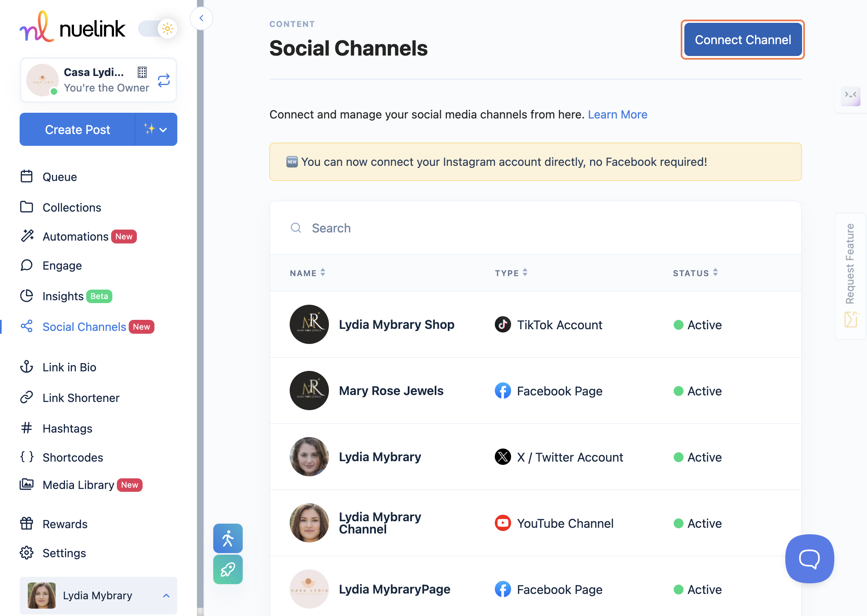Click Mary Rose Jewels avatar thumbnail

pyautogui.click(x=309, y=391)
